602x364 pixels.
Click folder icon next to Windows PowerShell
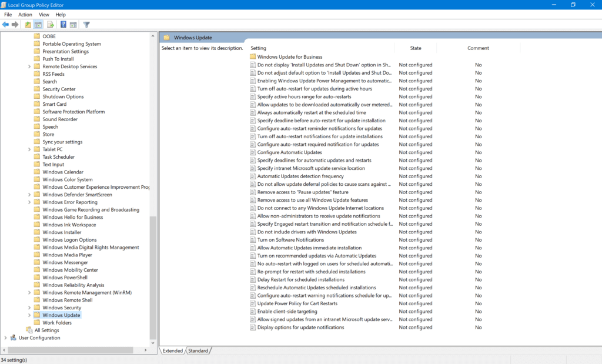pyautogui.click(x=37, y=277)
